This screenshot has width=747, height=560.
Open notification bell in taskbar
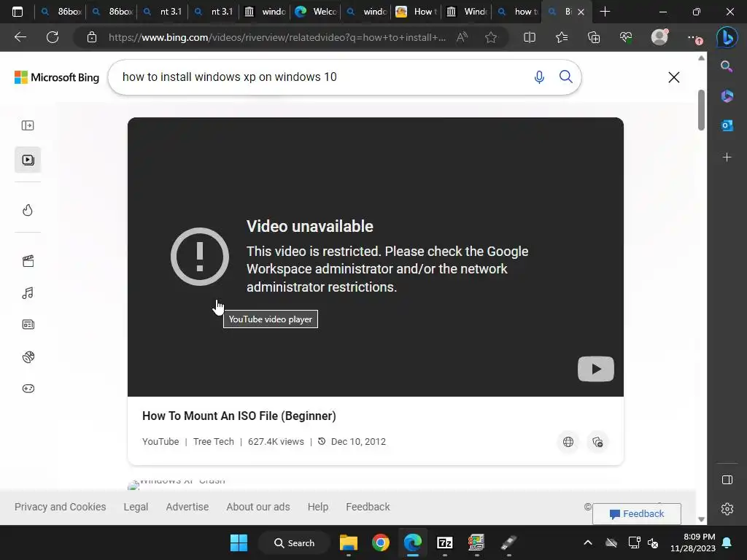tap(727, 542)
